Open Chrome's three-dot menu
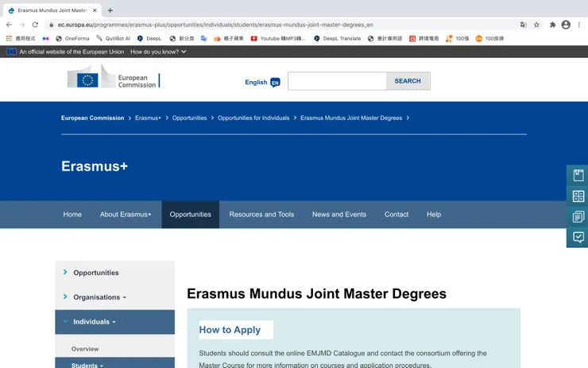 pyautogui.click(x=579, y=25)
